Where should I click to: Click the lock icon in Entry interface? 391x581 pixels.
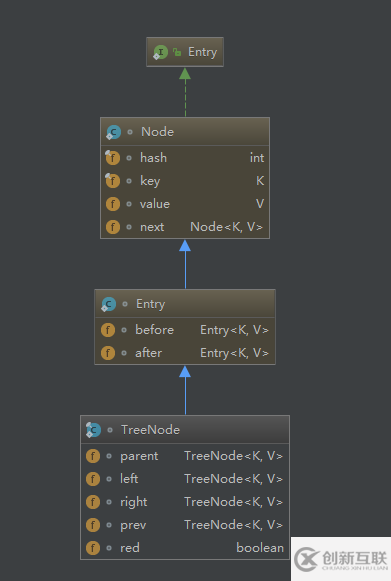point(177,52)
